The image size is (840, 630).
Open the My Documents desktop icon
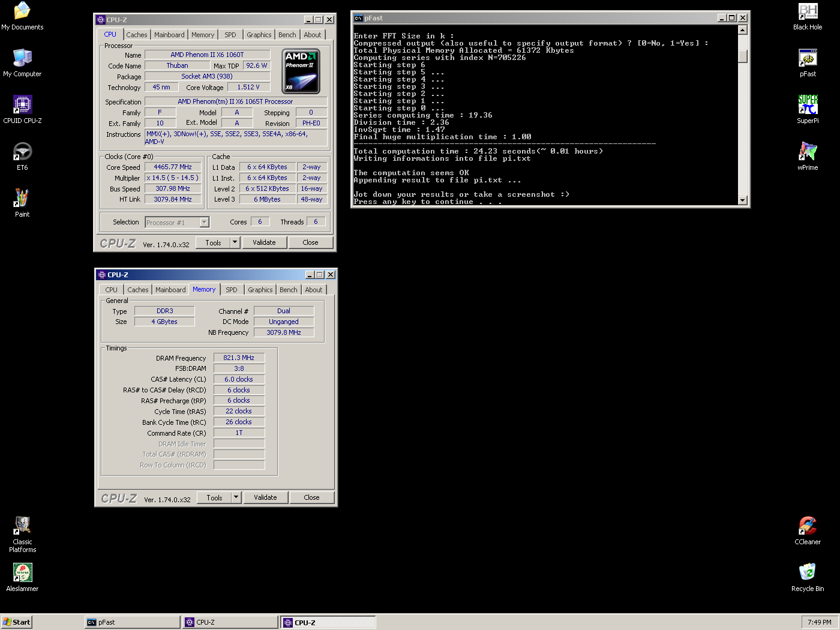click(22, 16)
